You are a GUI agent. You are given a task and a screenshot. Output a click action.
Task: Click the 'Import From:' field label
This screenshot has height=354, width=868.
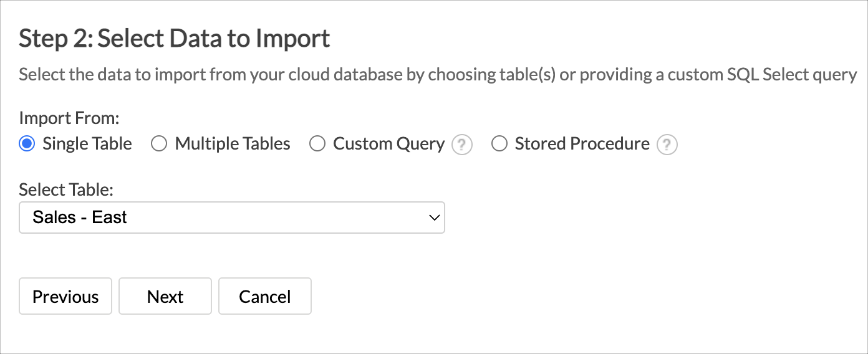[x=69, y=118]
